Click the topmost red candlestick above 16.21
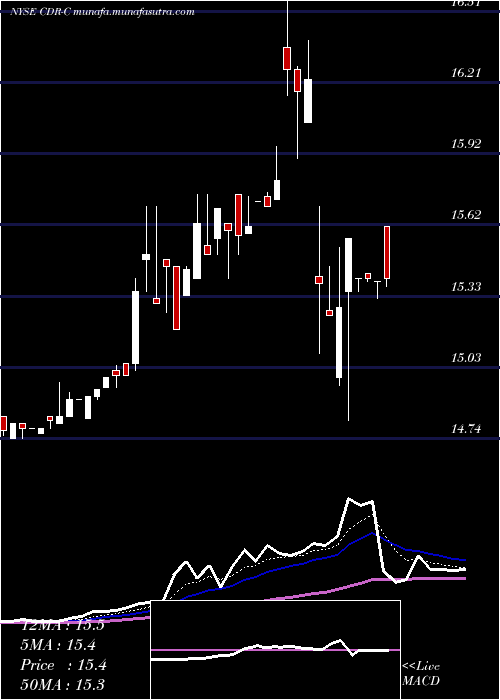 pyautogui.click(x=287, y=58)
